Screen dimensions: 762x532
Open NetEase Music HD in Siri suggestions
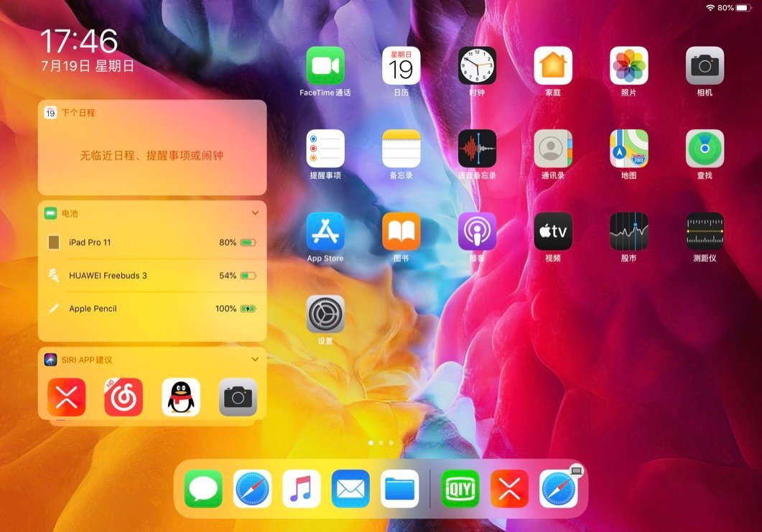124,398
